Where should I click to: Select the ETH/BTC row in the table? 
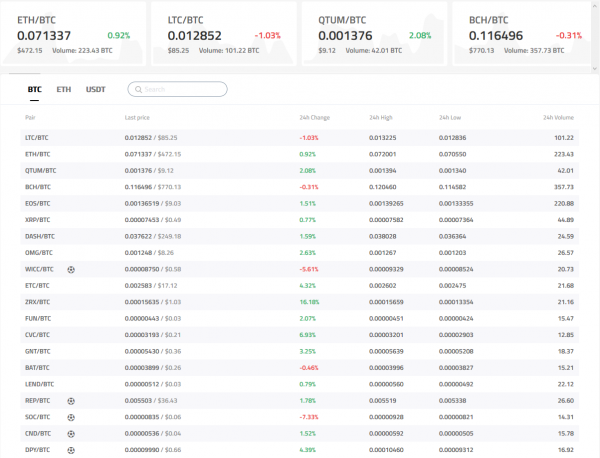[300, 154]
